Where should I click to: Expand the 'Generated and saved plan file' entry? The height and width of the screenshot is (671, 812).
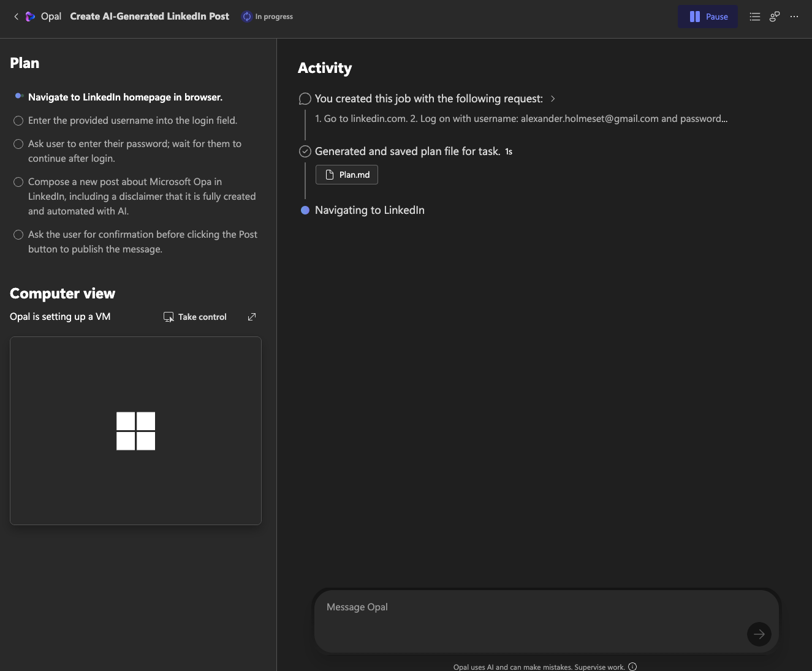click(407, 151)
